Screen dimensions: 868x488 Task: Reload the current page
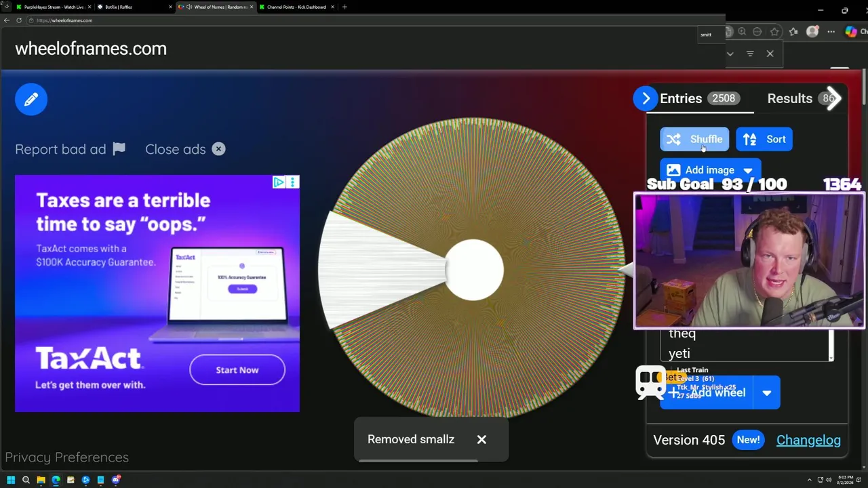[x=19, y=20]
